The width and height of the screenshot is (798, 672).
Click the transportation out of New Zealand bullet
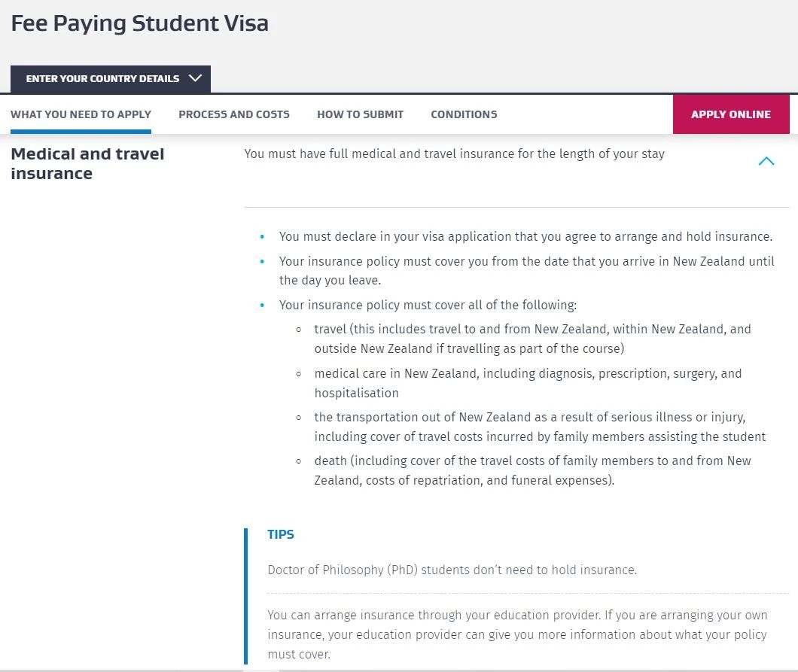pyautogui.click(x=540, y=427)
